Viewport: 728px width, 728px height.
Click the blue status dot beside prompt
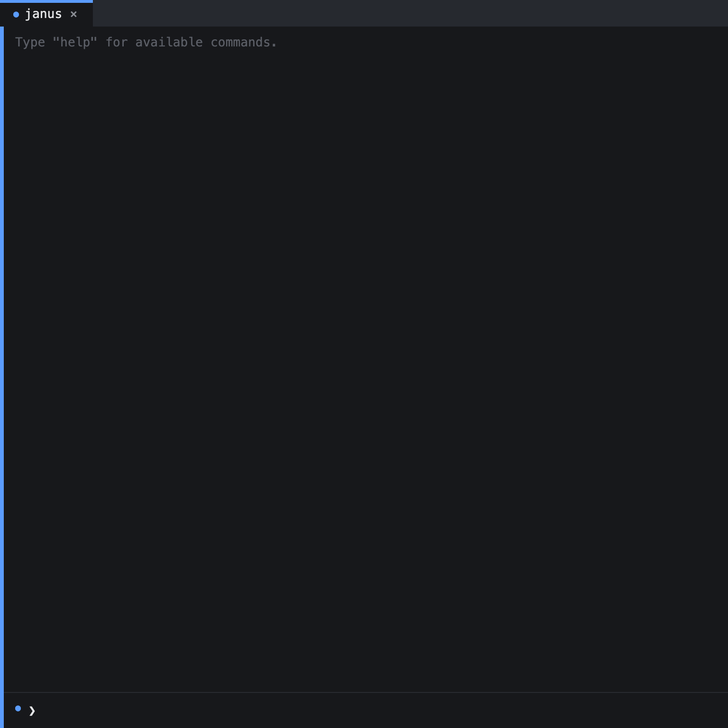pos(18,709)
